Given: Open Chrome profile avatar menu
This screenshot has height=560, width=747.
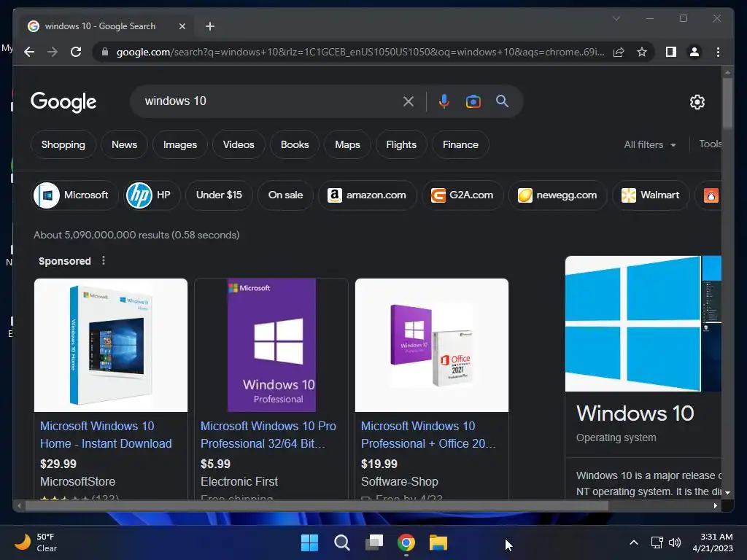Looking at the screenshot, I should click(x=694, y=52).
